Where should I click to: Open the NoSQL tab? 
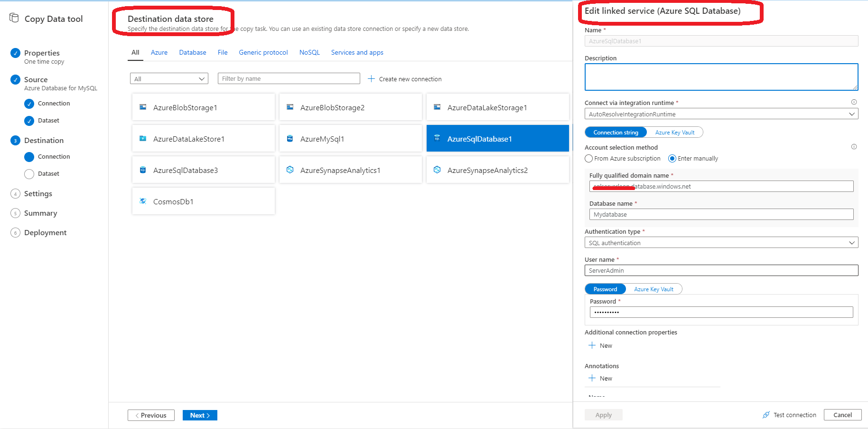309,53
